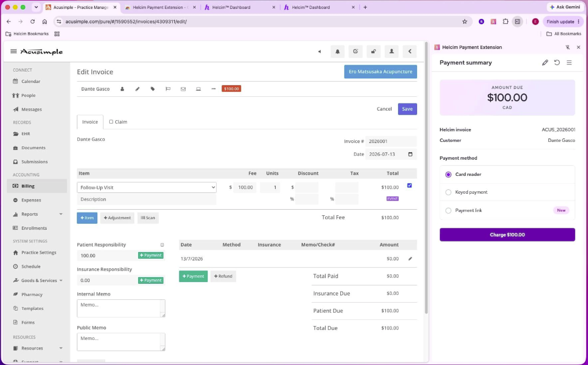
Task: Click the pencil edit icon beside Dante Gasco
Action: pos(137,89)
